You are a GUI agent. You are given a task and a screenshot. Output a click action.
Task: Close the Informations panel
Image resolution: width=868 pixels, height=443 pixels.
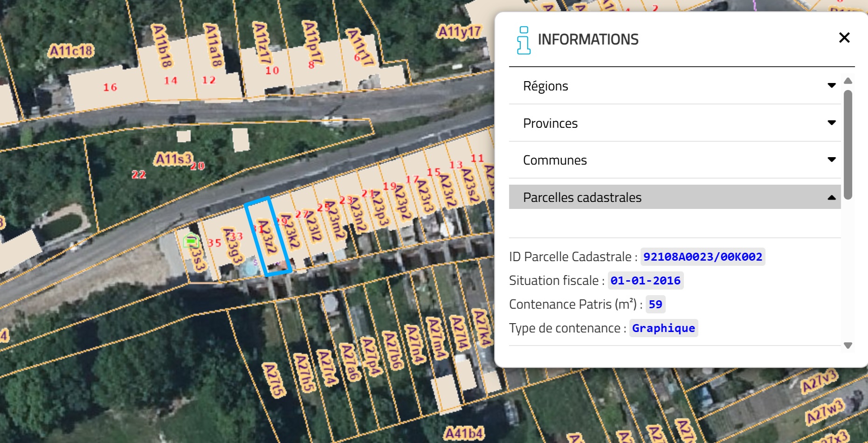844,38
